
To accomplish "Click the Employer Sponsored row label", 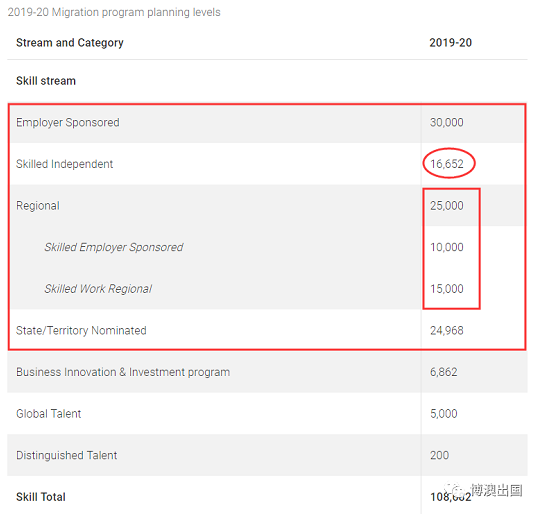I will [x=68, y=123].
